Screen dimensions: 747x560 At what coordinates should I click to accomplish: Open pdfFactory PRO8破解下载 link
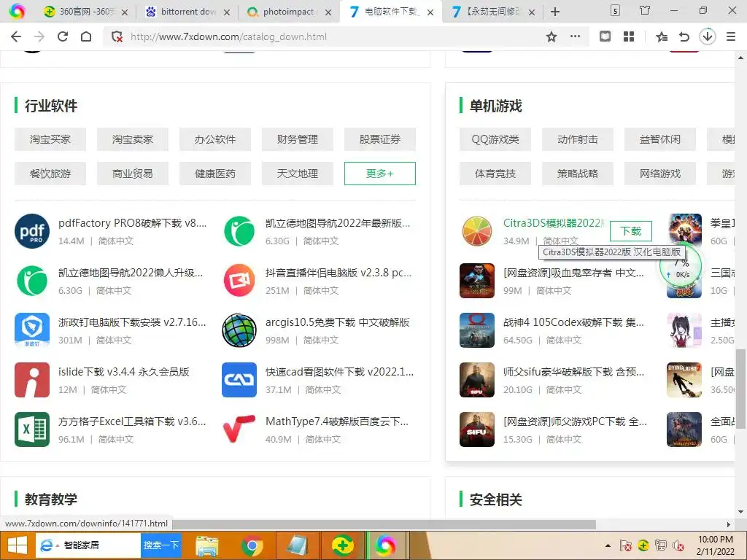pyautogui.click(x=133, y=223)
